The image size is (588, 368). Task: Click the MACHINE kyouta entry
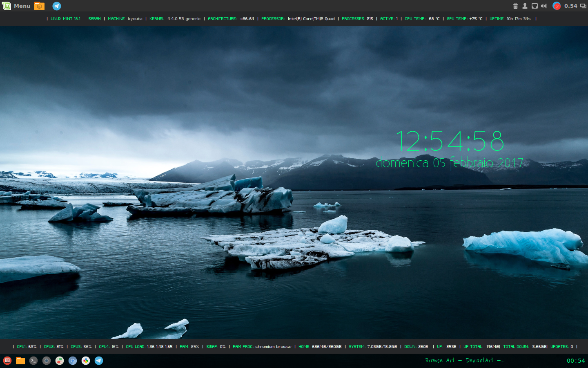125,19
